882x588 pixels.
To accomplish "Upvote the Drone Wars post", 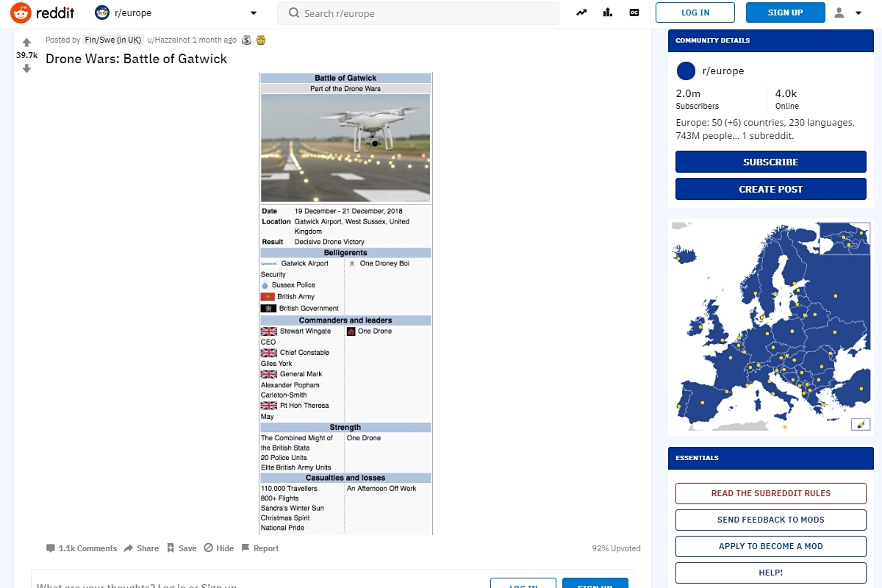I will (x=27, y=43).
